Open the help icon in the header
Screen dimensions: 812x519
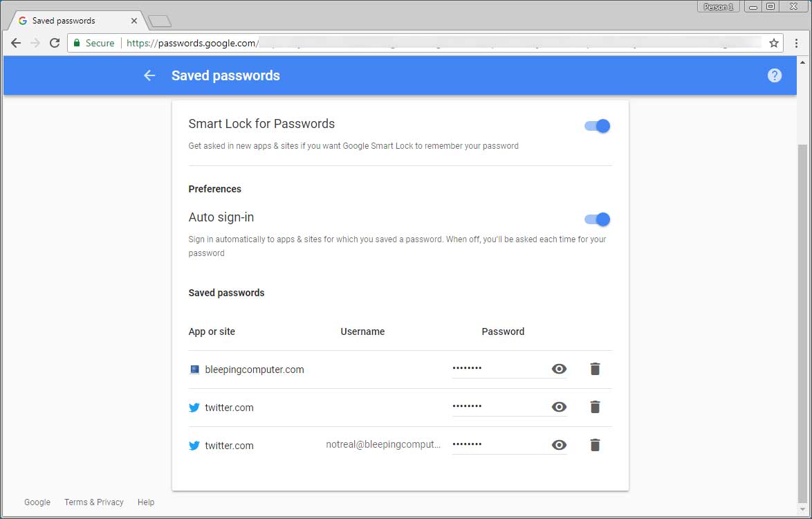point(775,75)
